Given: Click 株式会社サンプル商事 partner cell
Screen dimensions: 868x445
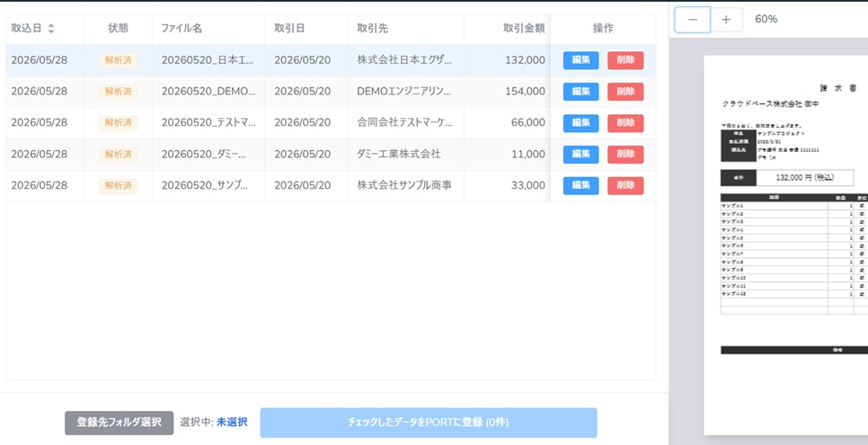Looking at the screenshot, I should 404,186.
